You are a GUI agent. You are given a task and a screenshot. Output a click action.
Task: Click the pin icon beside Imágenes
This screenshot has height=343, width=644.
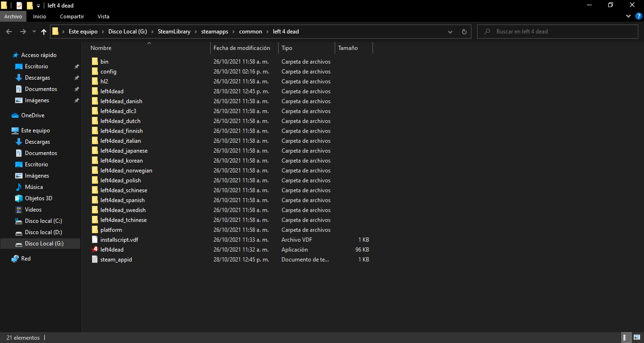tap(76, 100)
